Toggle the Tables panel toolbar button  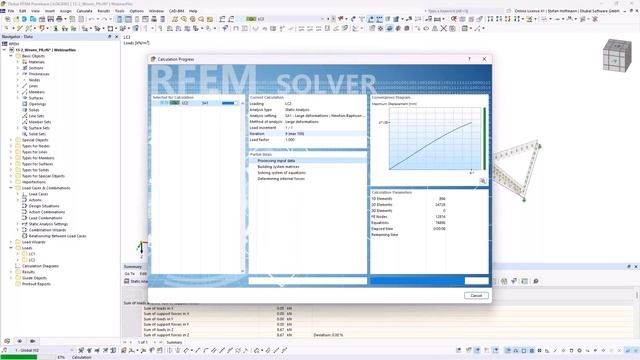coord(128,19)
